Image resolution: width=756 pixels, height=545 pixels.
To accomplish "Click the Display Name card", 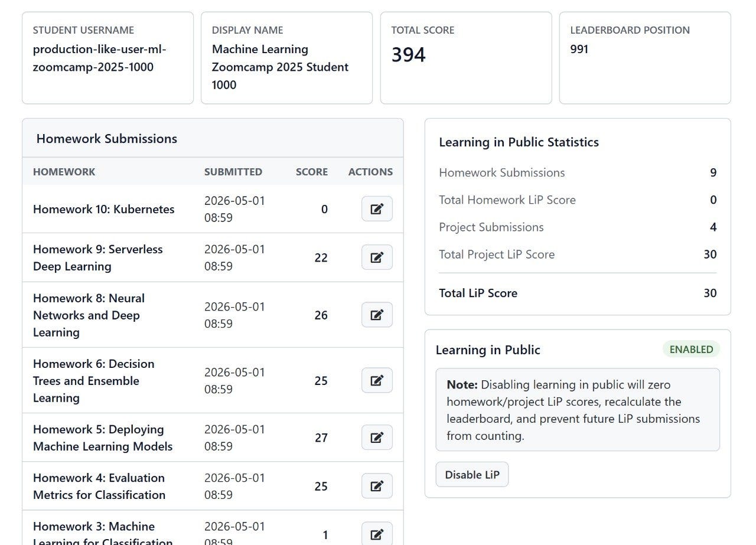I will coord(286,58).
